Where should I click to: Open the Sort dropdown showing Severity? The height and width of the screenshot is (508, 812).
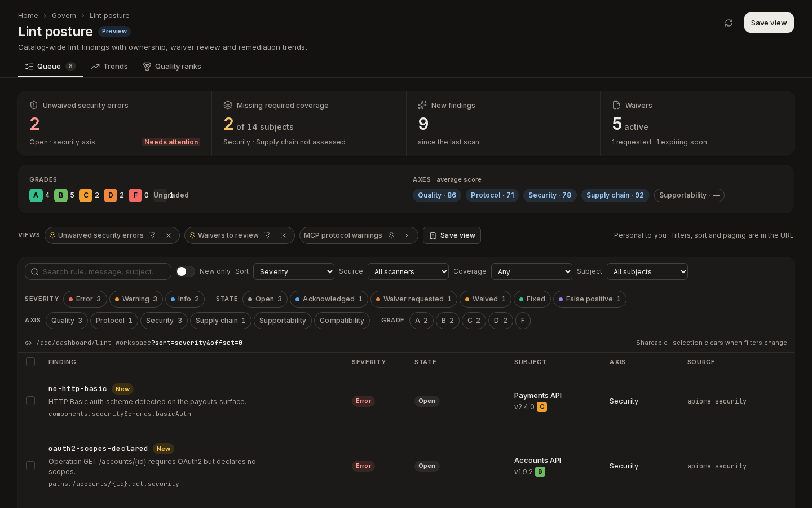click(294, 271)
